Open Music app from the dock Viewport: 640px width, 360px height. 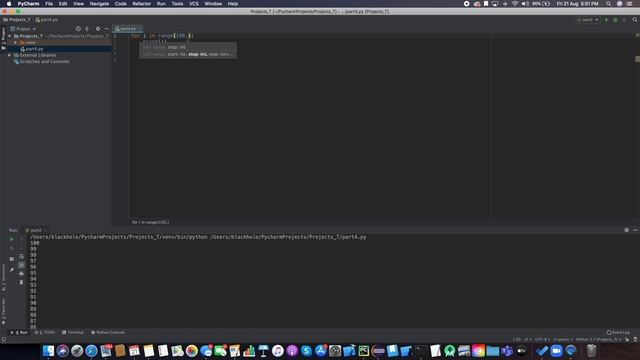(x=278, y=351)
